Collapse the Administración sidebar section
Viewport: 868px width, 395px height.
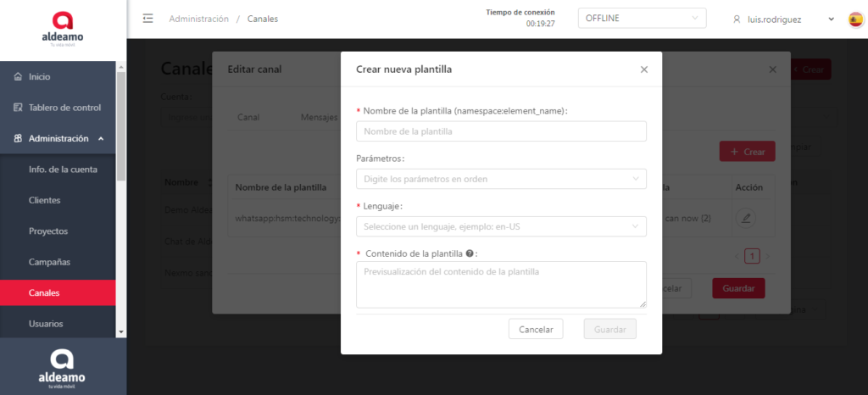[x=101, y=138]
